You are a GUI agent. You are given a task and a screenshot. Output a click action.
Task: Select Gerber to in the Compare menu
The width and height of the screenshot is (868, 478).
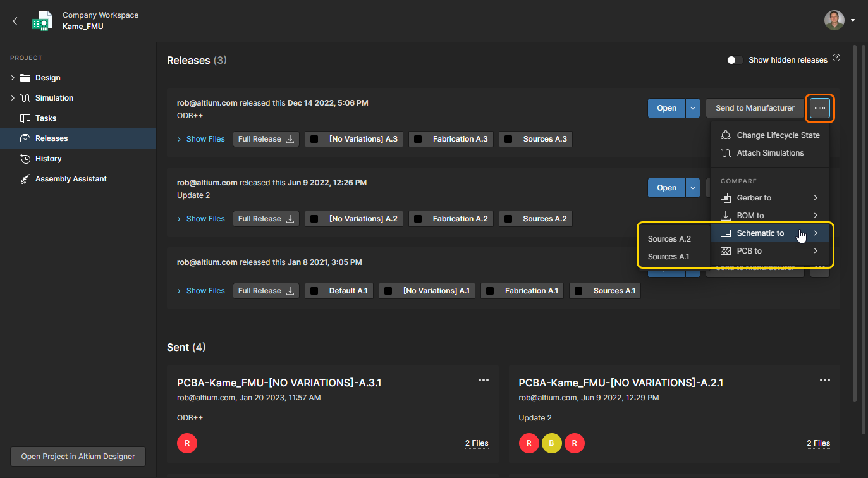(x=770, y=198)
